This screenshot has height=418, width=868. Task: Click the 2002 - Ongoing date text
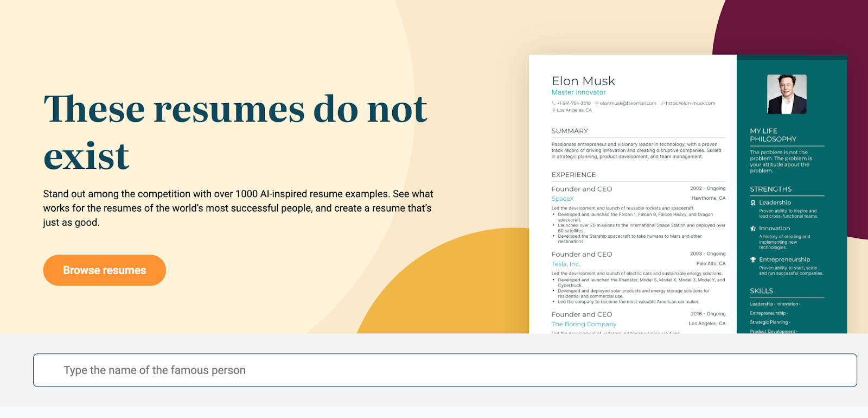point(707,188)
